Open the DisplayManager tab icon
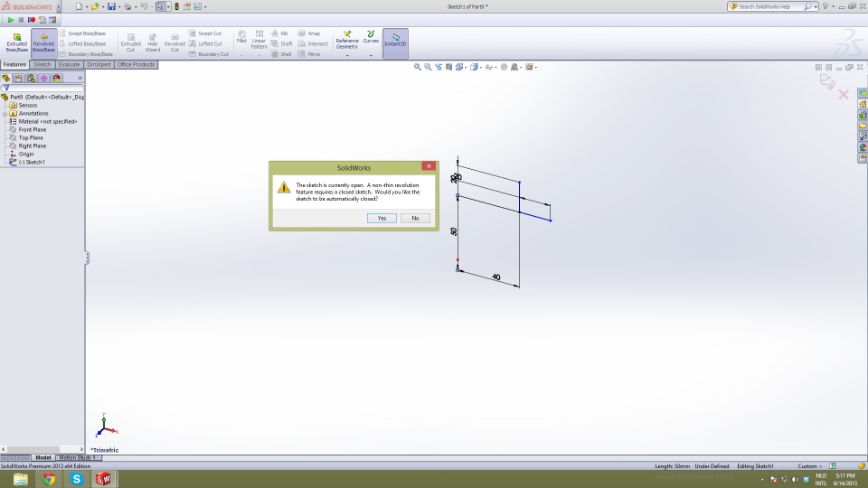Viewport: 868px width, 488px height. pos(56,78)
